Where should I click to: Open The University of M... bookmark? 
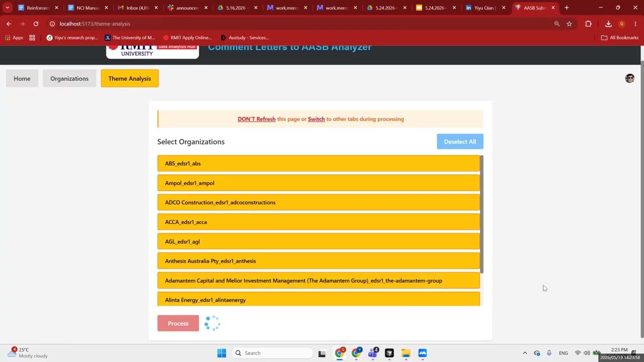pos(130,38)
